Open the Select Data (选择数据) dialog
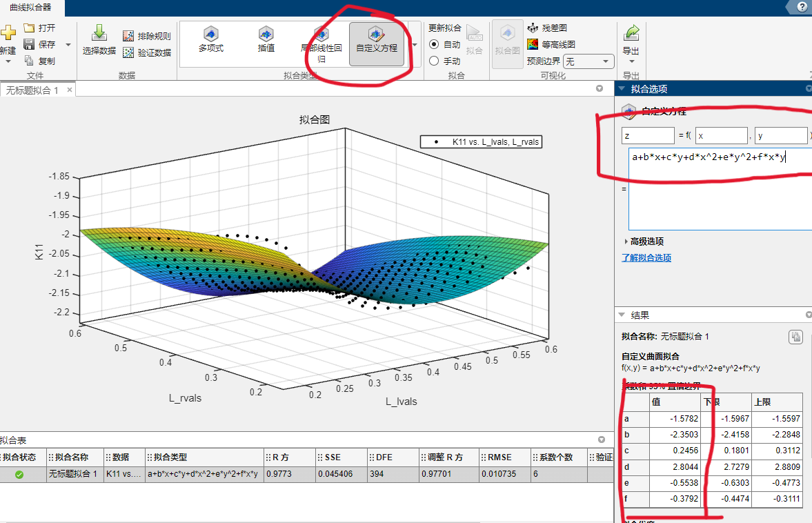This screenshot has height=523, width=812. 99,39
